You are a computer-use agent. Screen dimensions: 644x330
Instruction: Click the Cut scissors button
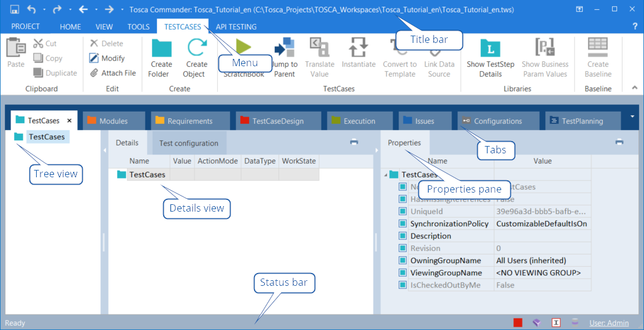click(45, 44)
